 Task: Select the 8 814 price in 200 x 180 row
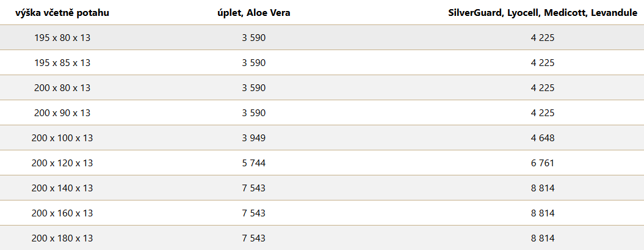point(543,238)
